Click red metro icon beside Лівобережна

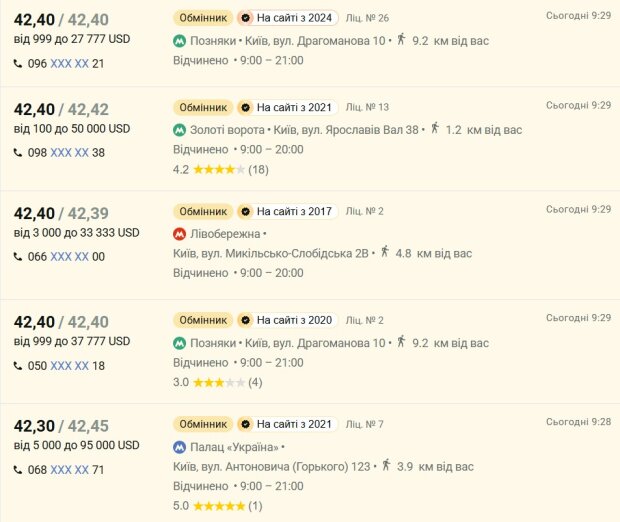point(180,234)
